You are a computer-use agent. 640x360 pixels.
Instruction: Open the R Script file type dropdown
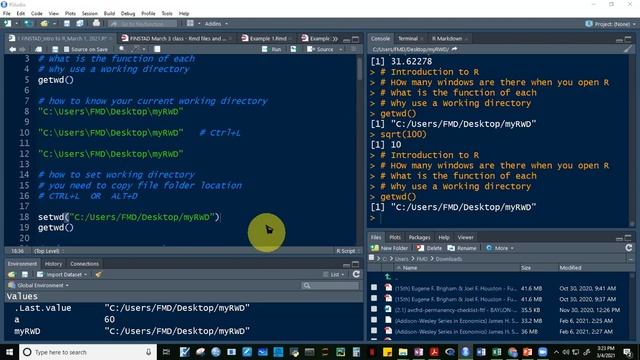point(348,251)
